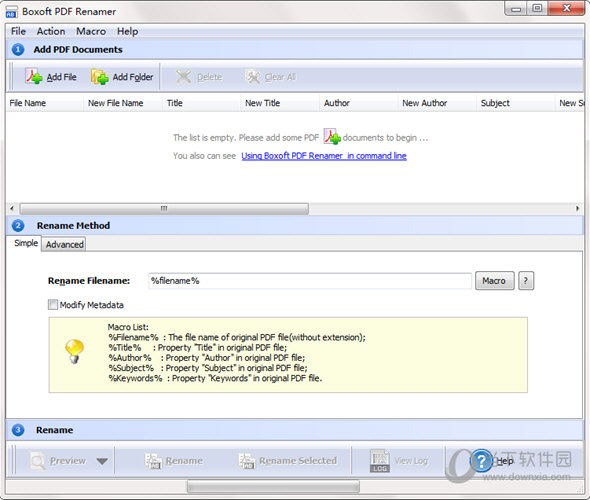Click the Author column header
The image size is (590, 500).
pos(358,103)
